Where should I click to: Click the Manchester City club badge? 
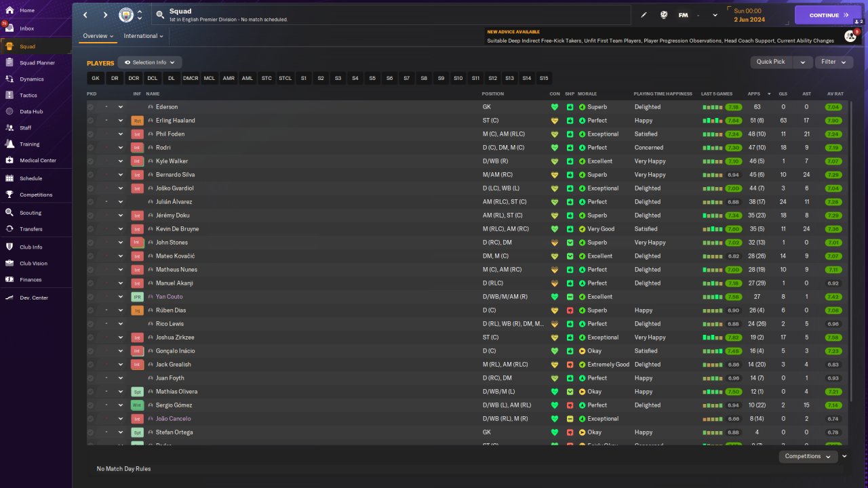pos(126,15)
